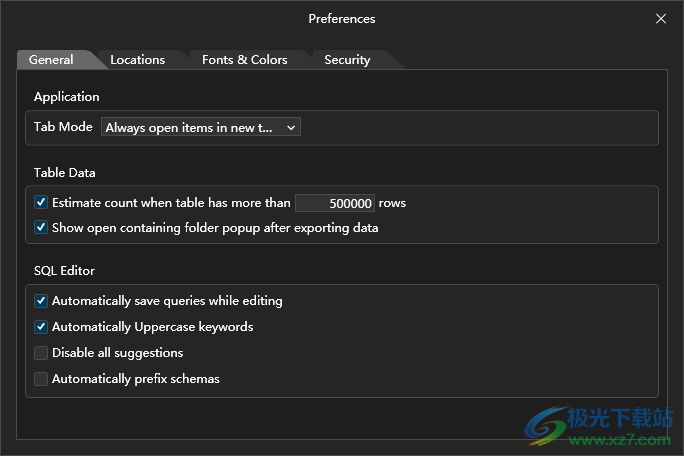Uncheck the Estimate count checkbox
684x456 pixels.
pyautogui.click(x=41, y=202)
